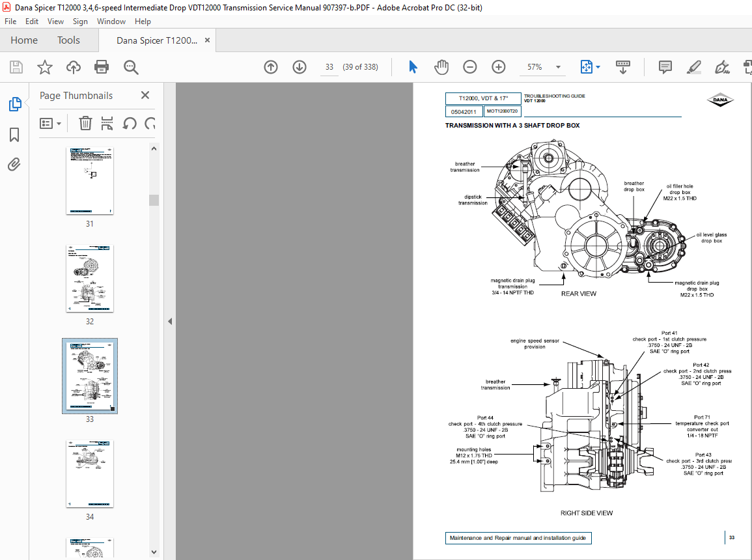Open the fit page options icon
Image resolution: width=752 pixels, height=560 pixels.
pos(587,67)
